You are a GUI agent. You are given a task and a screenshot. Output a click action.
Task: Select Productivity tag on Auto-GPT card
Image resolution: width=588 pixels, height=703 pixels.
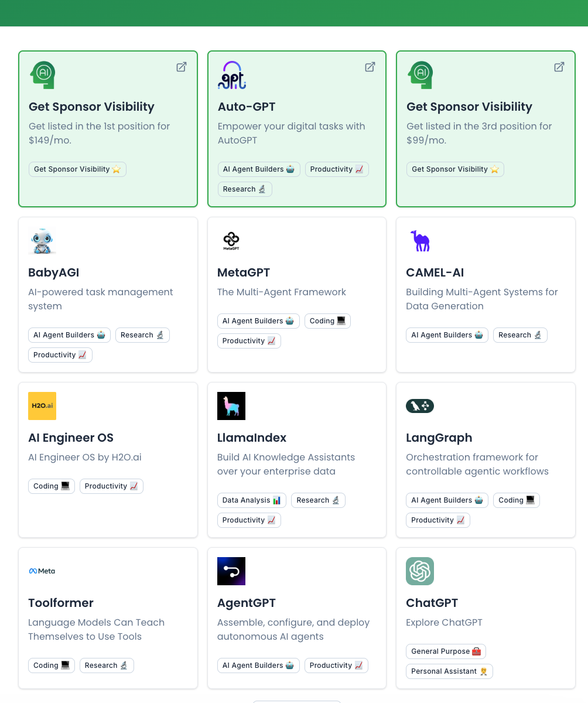click(337, 169)
